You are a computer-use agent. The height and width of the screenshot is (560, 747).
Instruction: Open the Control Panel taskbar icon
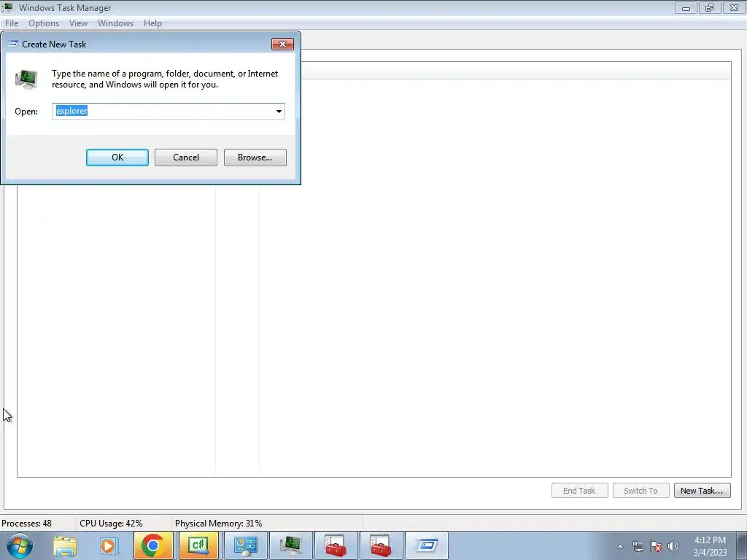click(245, 545)
